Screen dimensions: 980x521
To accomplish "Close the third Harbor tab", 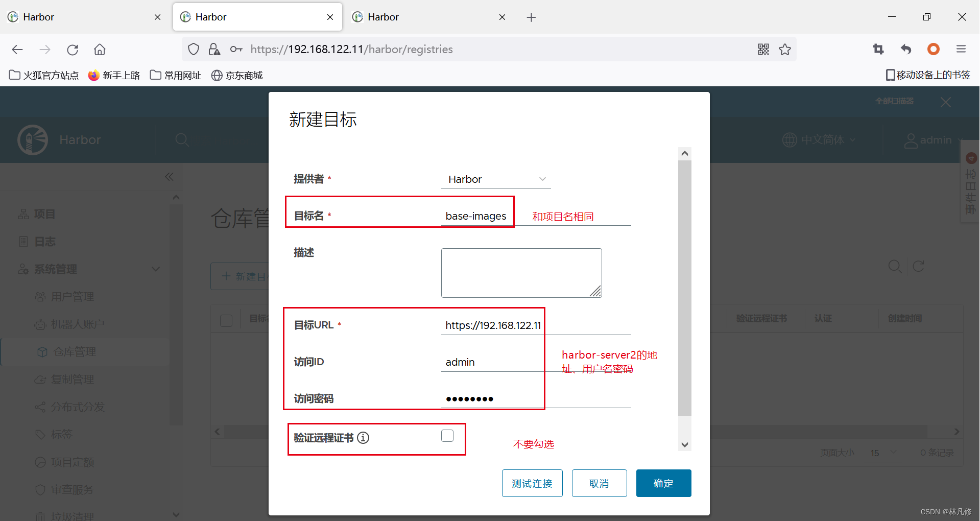I will (x=503, y=17).
